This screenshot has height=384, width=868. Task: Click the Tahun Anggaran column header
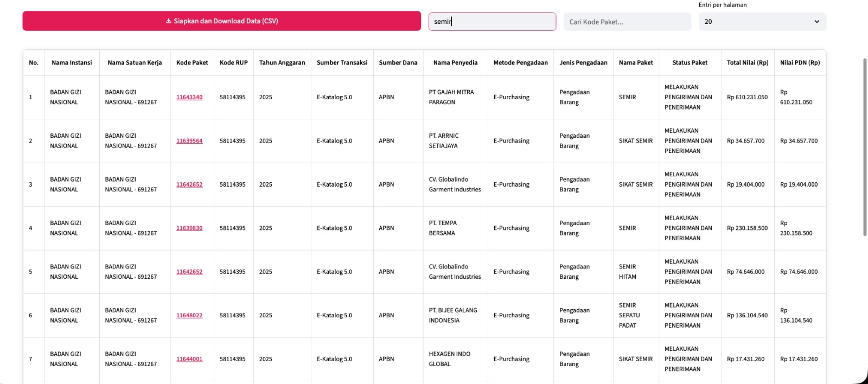[282, 63]
